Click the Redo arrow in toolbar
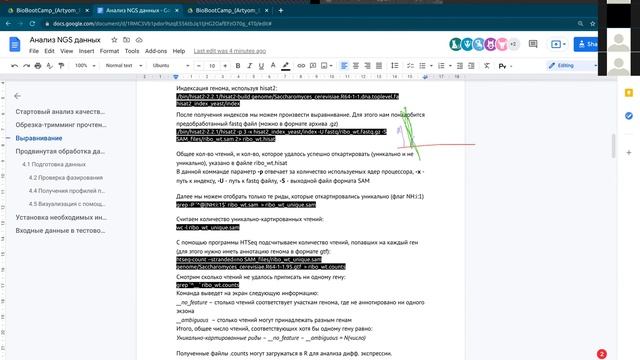This screenshot has height=360, width=640. click(x=26, y=66)
